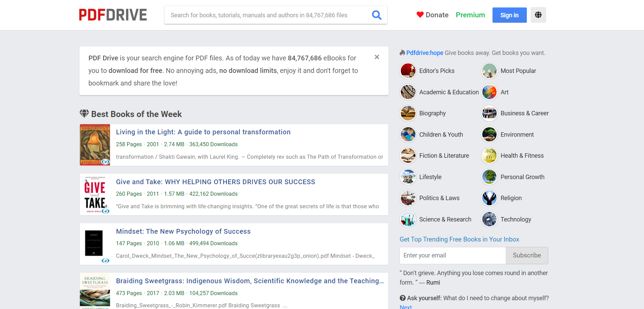Click the Enter your email field
Viewport: 644px width, 309px height.
point(452,255)
